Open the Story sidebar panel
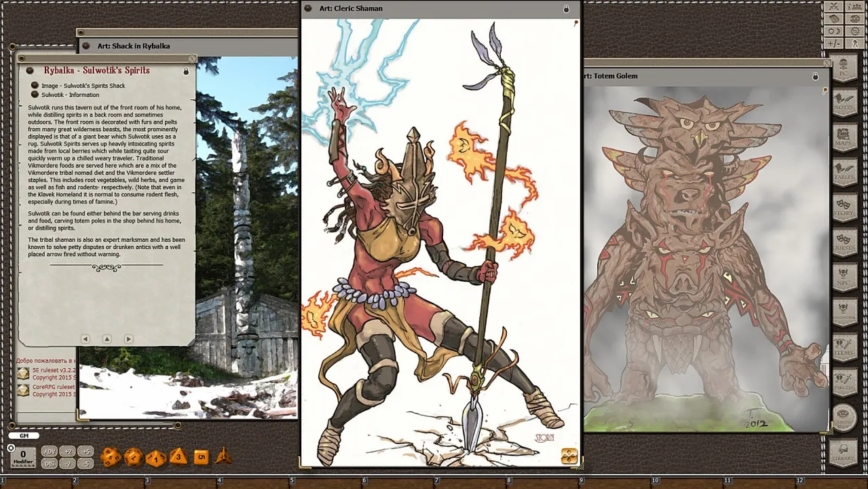This screenshot has width=868, height=489. (844, 207)
